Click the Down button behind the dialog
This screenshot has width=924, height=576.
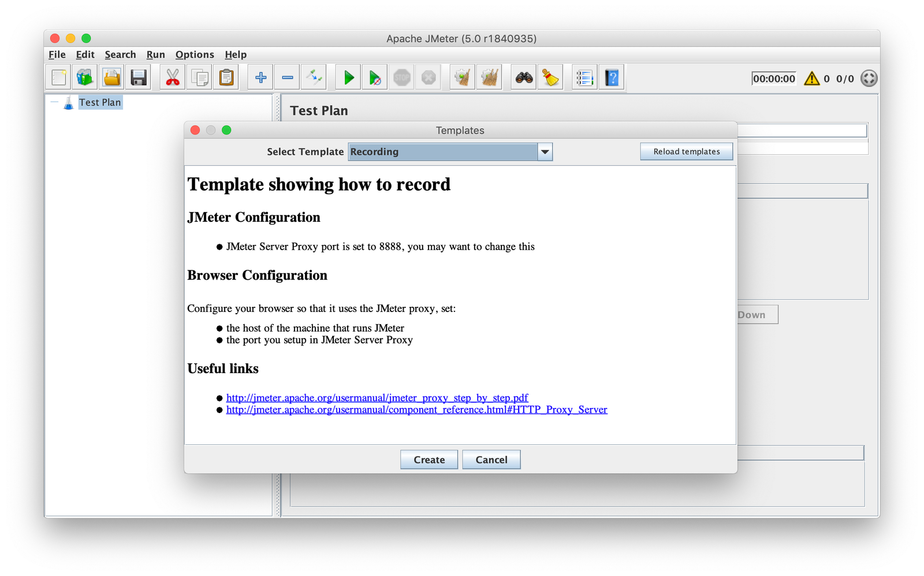pos(758,315)
